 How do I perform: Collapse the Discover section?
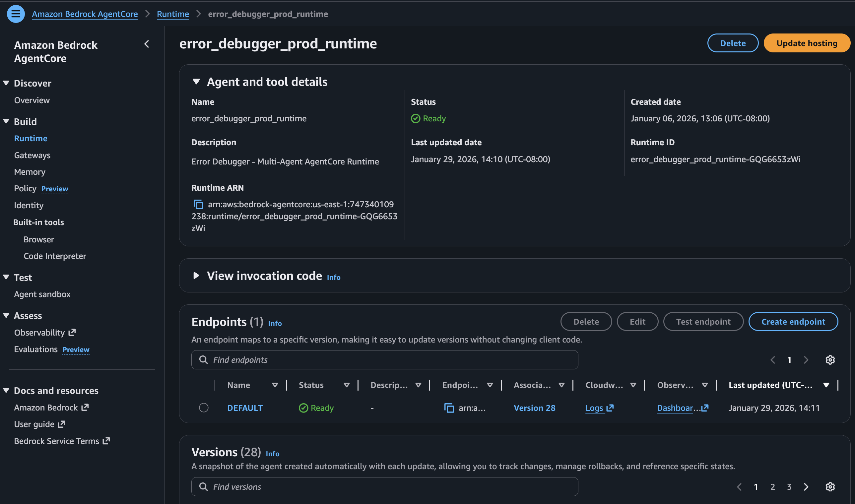coord(6,83)
